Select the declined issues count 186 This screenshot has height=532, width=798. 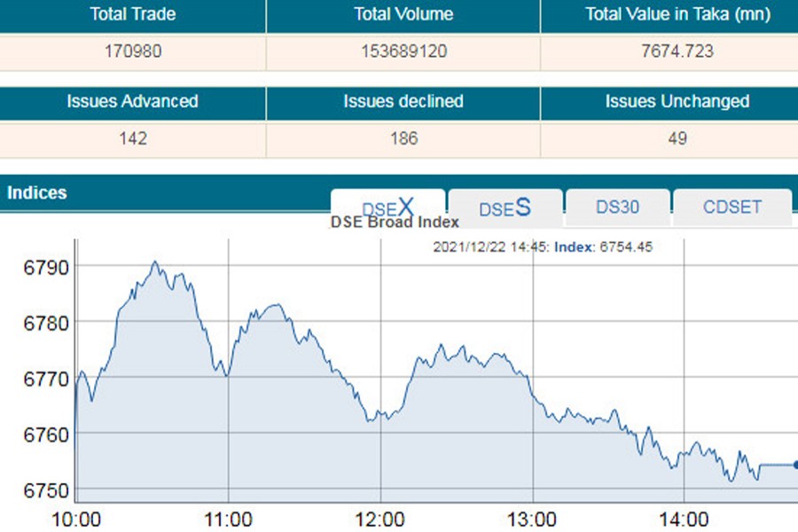coord(403,138)
